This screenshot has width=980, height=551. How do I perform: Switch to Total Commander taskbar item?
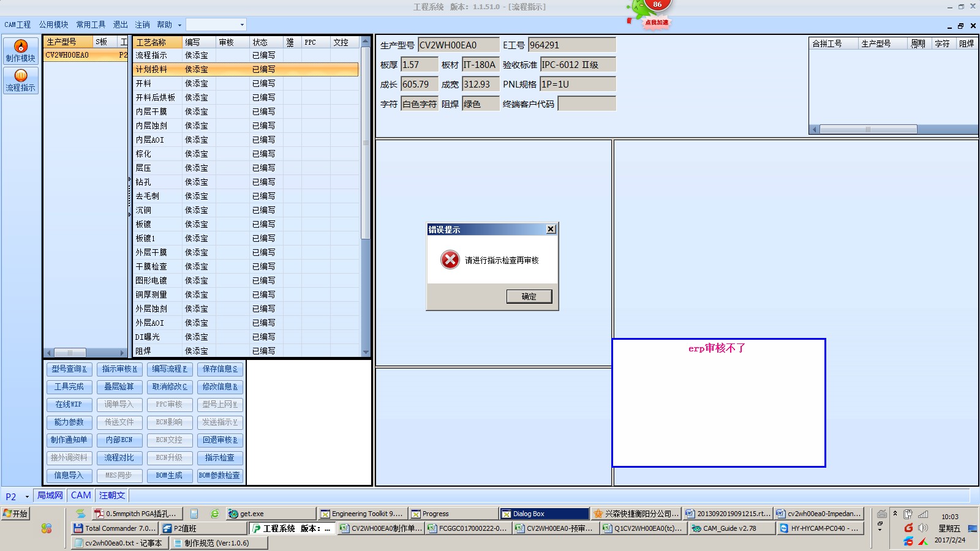click(115, 528)
